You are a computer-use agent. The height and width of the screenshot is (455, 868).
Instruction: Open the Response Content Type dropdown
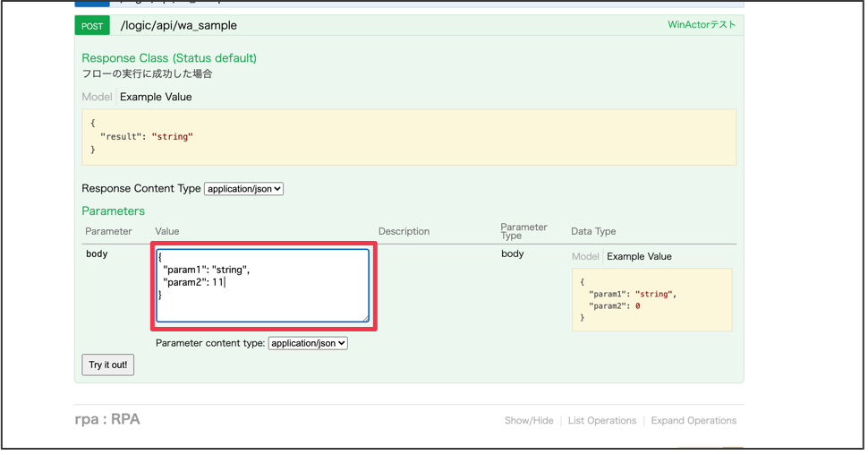coord(243,189)
